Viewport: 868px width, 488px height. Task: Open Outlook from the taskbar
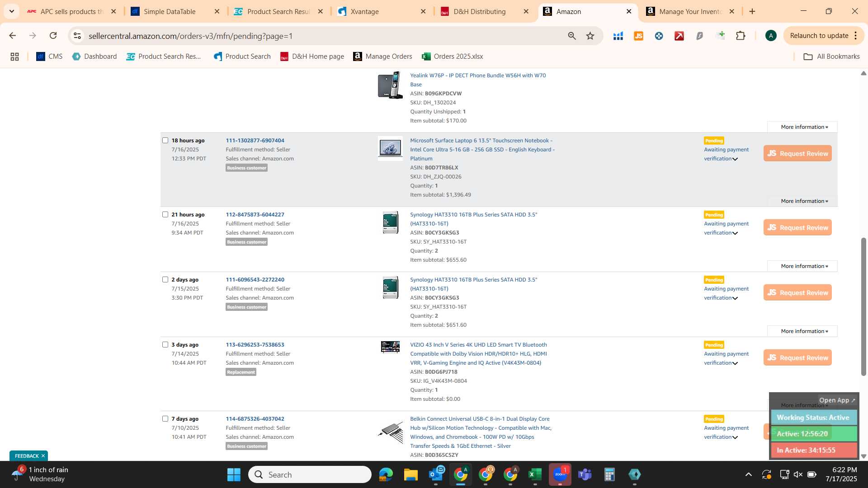pyautogui.click(x=436, y=474)
